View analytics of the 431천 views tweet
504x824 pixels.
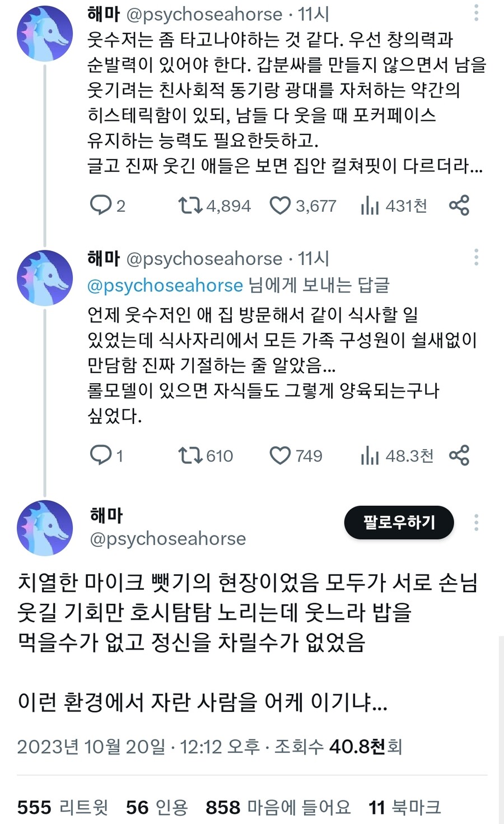370,206
